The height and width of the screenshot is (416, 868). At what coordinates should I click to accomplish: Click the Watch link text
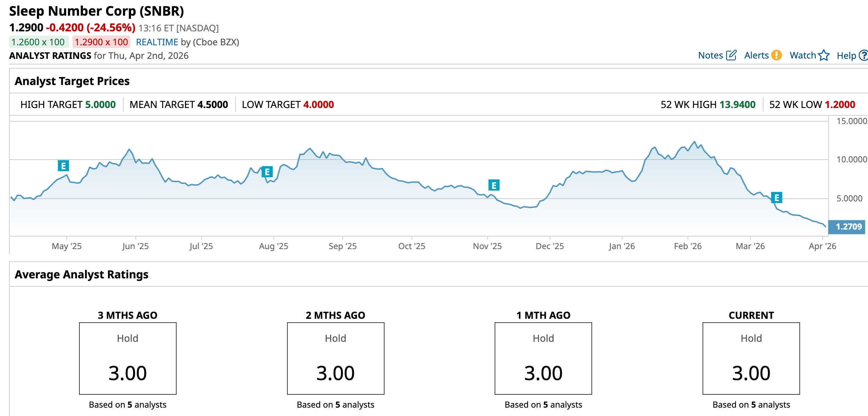803,55
